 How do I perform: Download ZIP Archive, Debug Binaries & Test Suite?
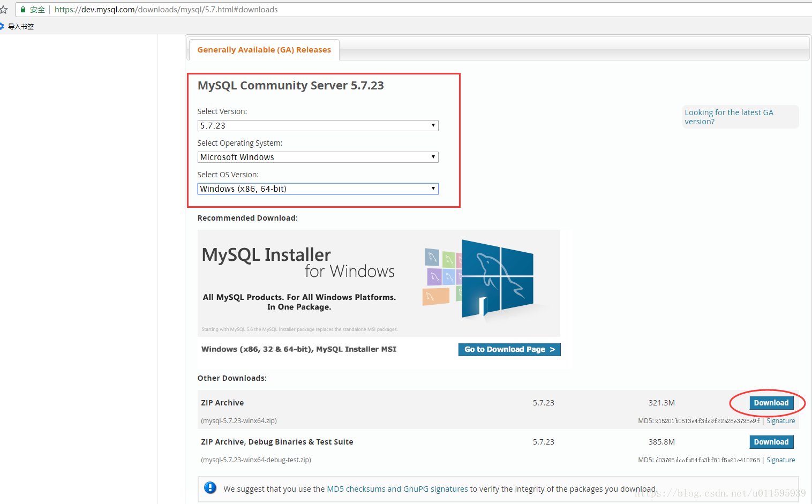click(x=771, y=442)
